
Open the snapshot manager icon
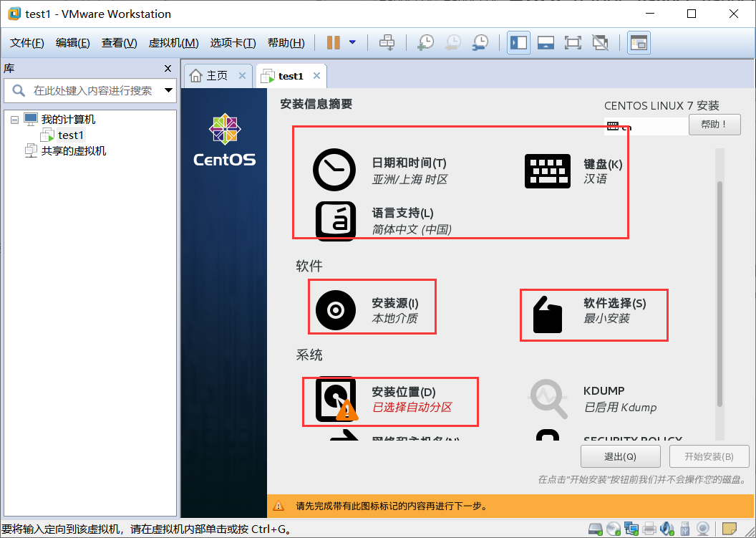click(x=480, y=42)
